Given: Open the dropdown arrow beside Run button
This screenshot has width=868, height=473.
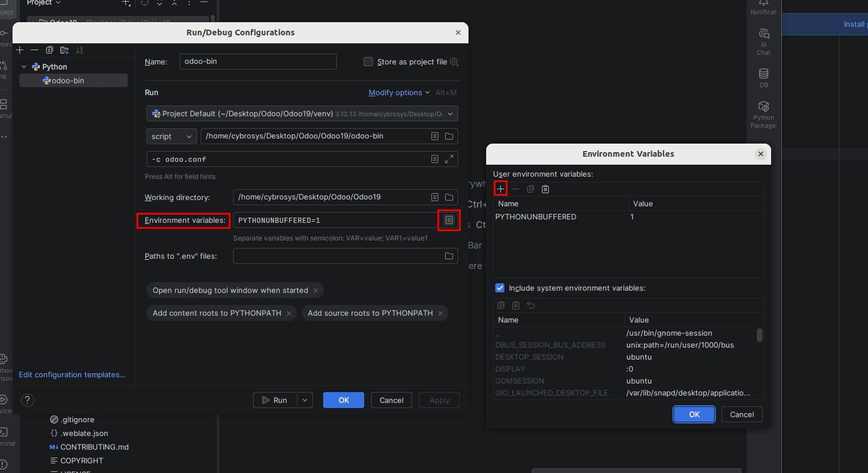Looking at the screenshot, I should [x=305, y=400].
